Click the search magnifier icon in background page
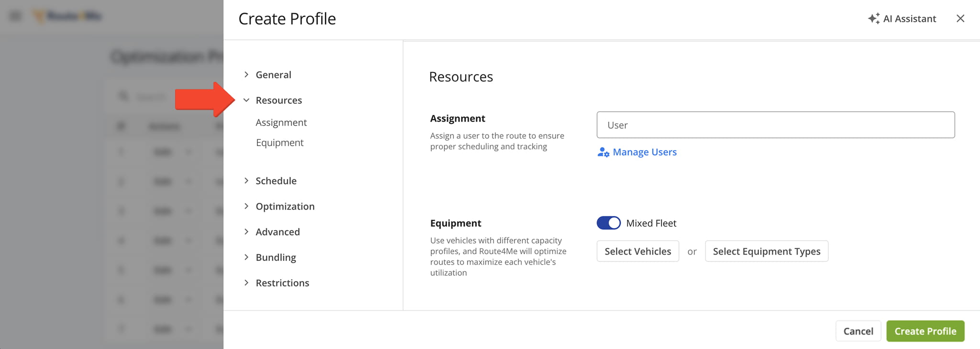Image resolution: width=980 pixels, height=349 pixels. tap(123, 96)
